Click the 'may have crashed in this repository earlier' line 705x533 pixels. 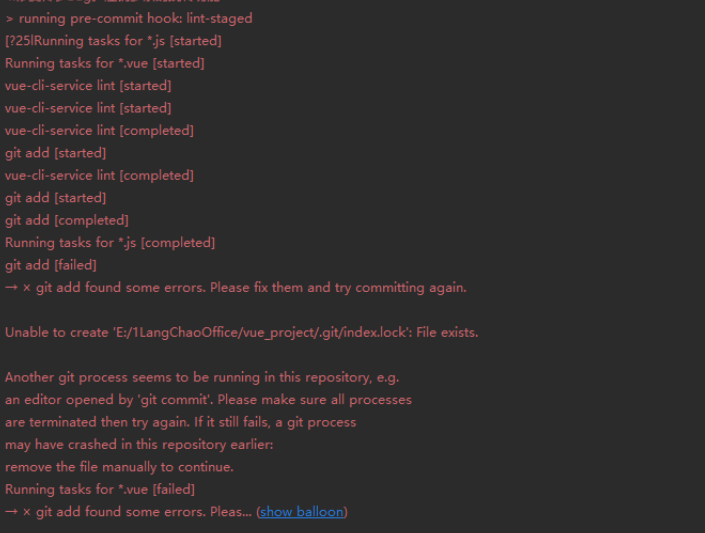(x=139, y=445)
